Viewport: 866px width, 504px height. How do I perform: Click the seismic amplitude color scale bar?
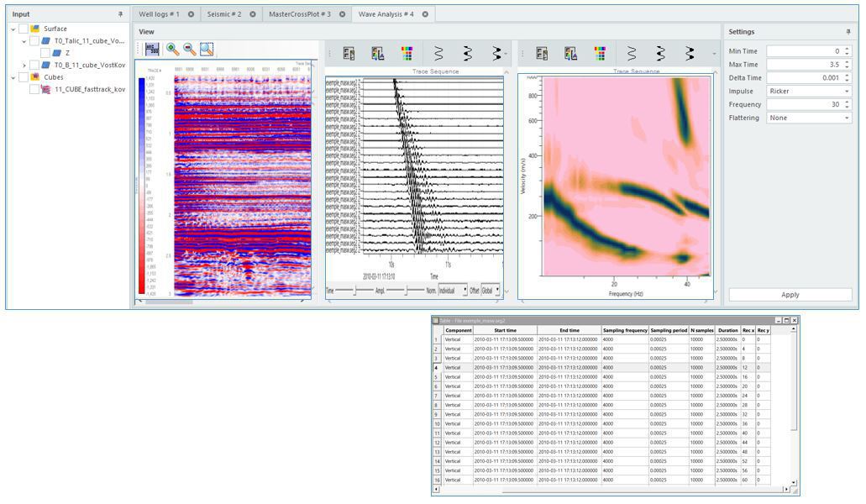coord(141,186)
